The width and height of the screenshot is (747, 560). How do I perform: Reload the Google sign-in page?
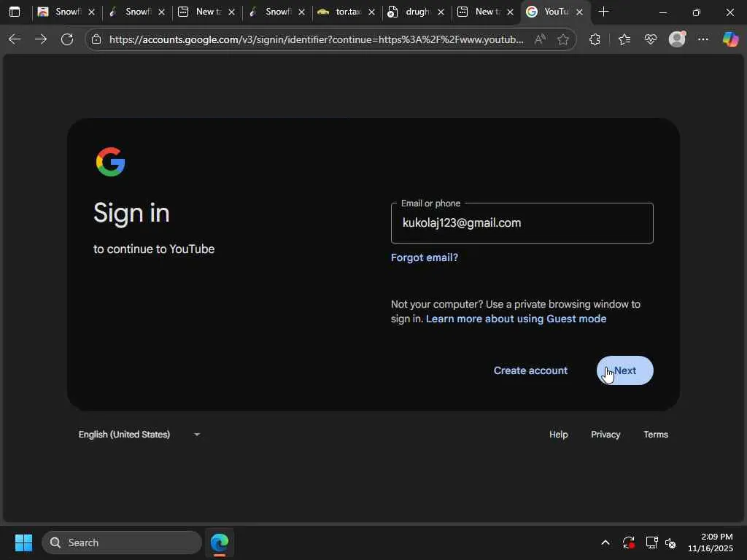tap(67, 39)
